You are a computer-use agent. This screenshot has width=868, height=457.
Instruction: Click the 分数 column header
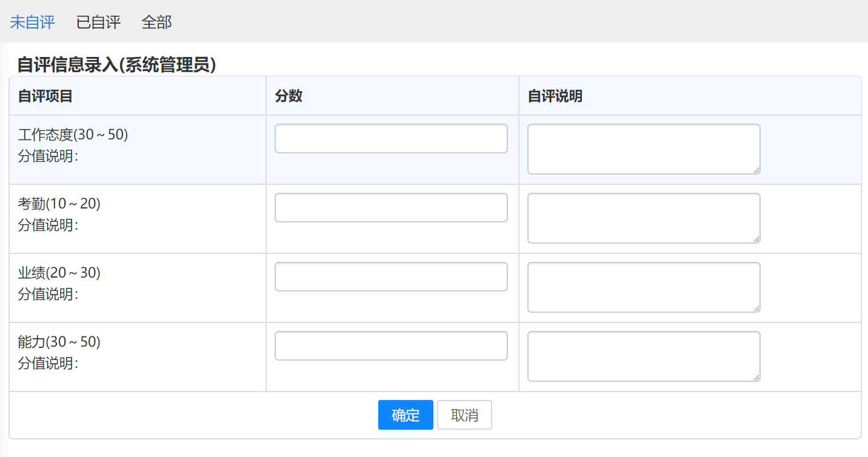[x=289, y=96]
